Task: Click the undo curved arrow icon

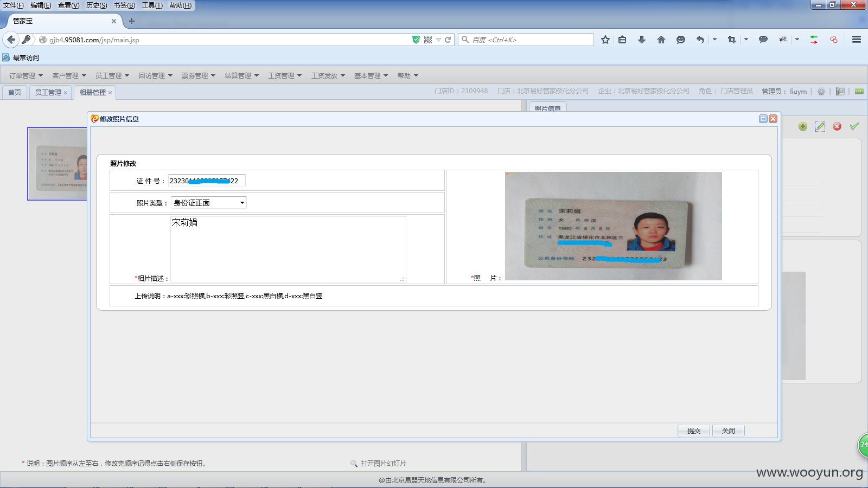Action: pyautogui.click(x=700, y=40)
